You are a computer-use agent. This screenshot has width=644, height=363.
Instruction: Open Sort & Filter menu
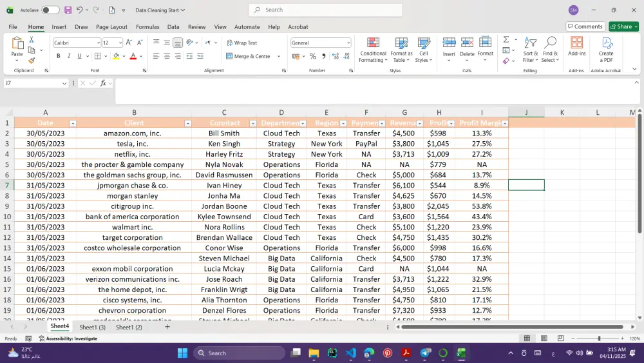click(x=530, y=50)
